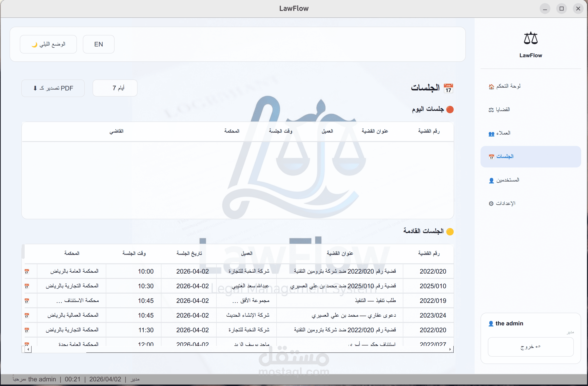Go to القضايا cases page

coord(500,110)
